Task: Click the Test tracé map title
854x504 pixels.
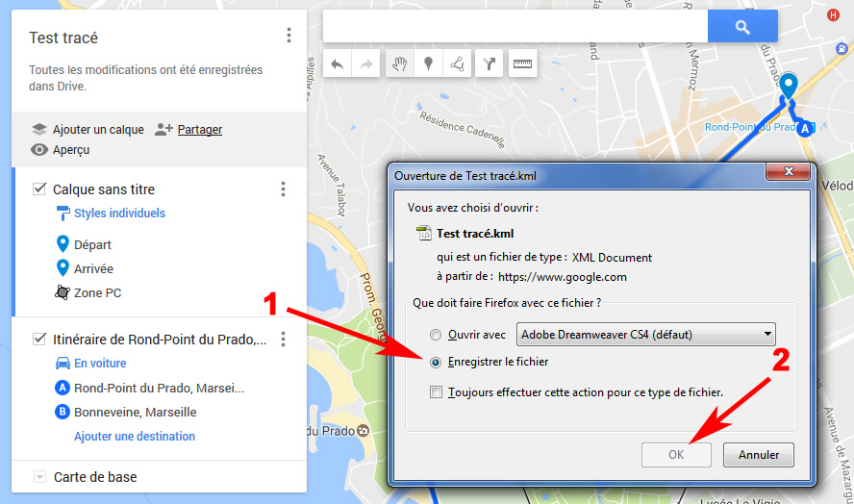Action: point(63,38)
